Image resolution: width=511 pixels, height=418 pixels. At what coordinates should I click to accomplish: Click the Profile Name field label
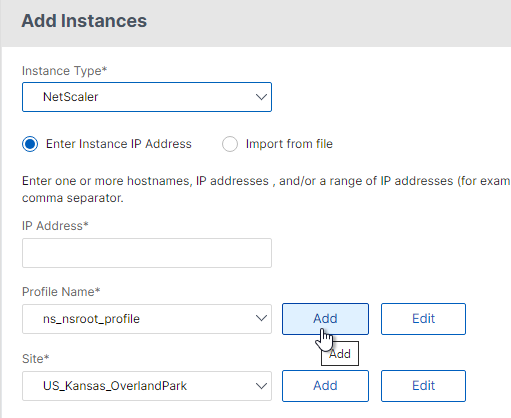61,292
